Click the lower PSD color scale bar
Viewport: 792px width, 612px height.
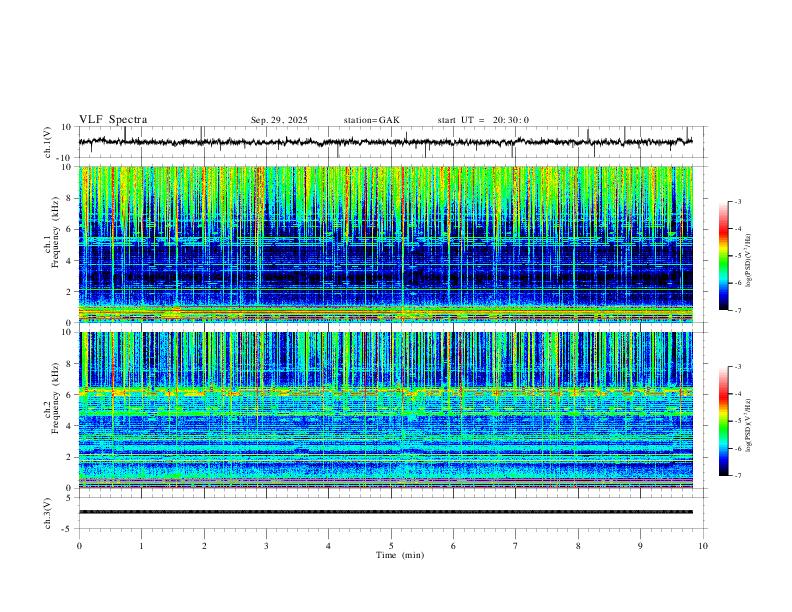coord(724,421)
